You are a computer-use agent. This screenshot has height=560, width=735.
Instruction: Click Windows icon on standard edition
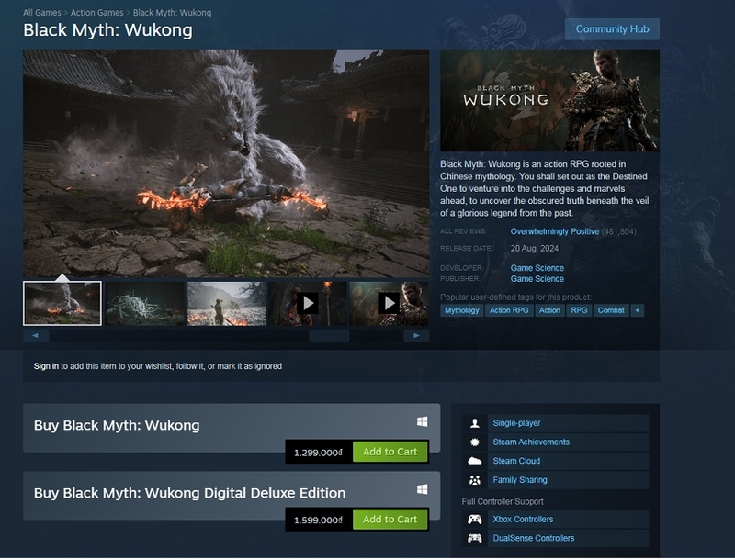(x=422, y=422)
